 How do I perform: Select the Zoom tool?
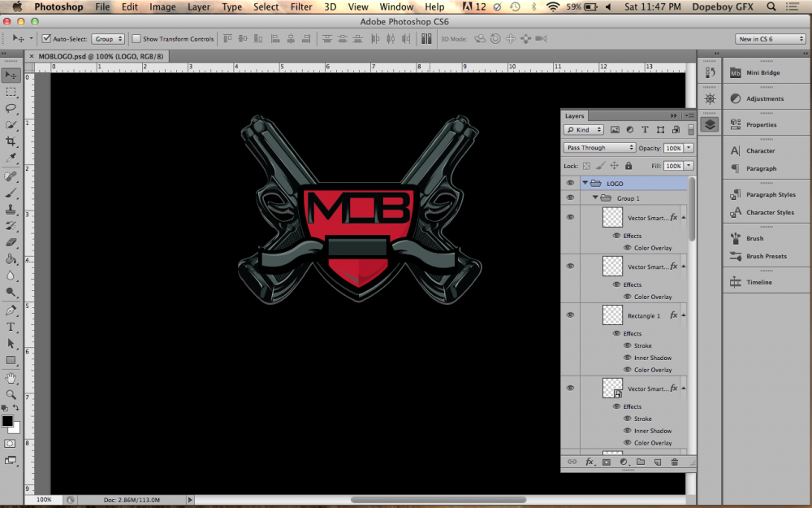coord(11,394)
